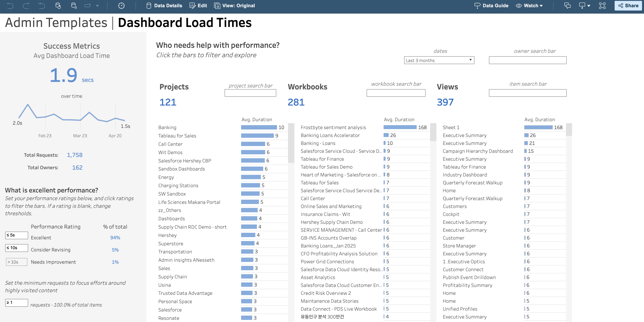644x322 pixels.
Task: Open the performance accelerator gauge icon
Action: (x=121, y=5)
